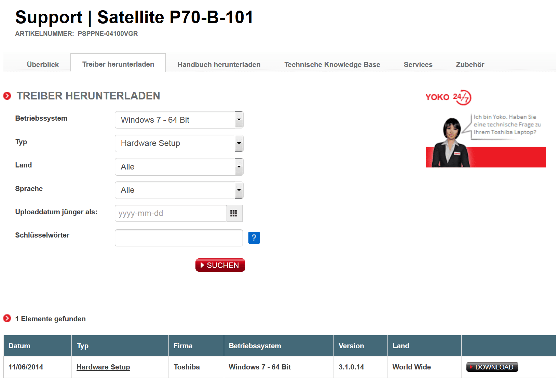Click the Betriebssystem column header in table

point(279,346)
